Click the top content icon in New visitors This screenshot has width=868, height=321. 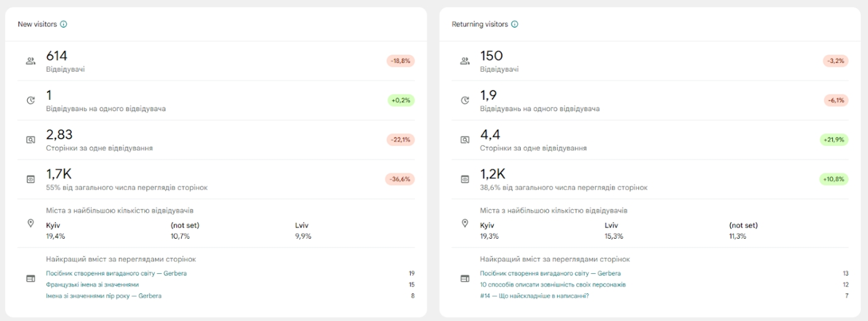click(x=30, y=278)
